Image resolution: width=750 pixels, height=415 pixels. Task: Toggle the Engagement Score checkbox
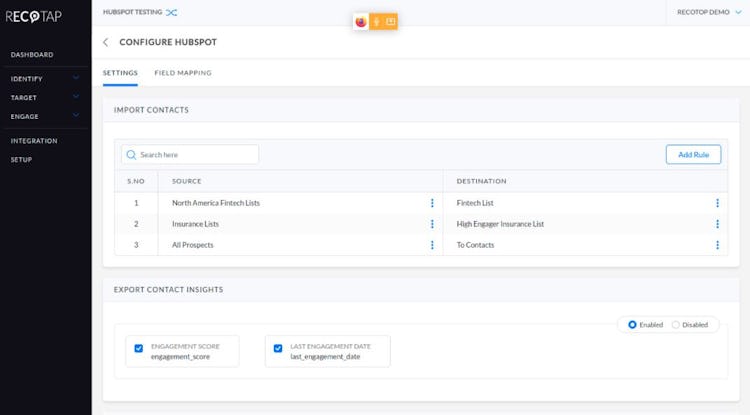(x=139, y=348)
